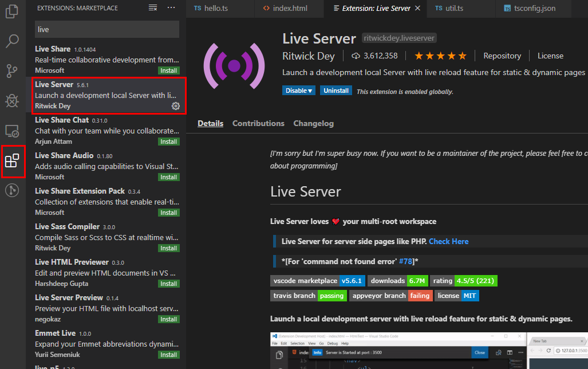Open the Repository link
This screenshot has height=369, width=588.
point(502,56)
